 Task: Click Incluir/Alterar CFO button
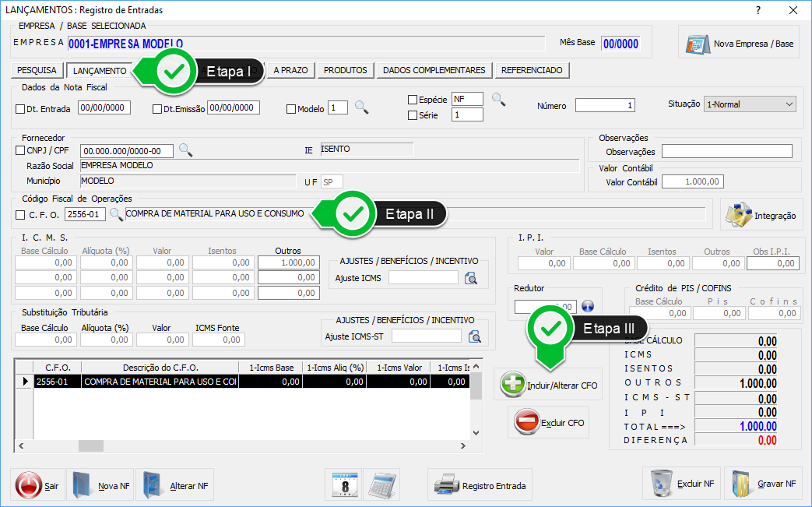[547, 384]
